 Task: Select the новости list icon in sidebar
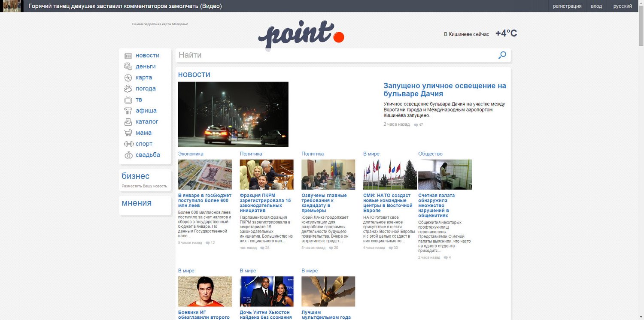pos(128,55)
